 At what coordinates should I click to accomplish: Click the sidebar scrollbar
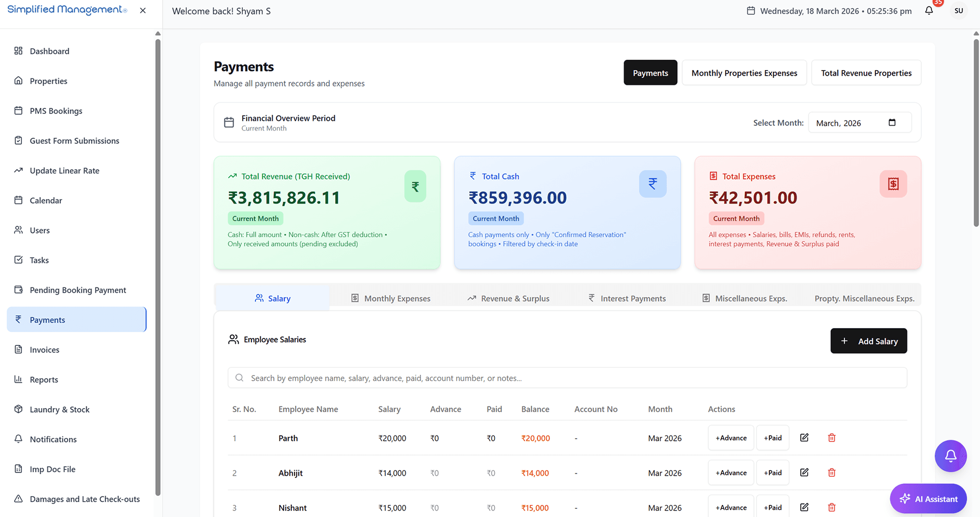pyautogui.click(x=158, y=267)
